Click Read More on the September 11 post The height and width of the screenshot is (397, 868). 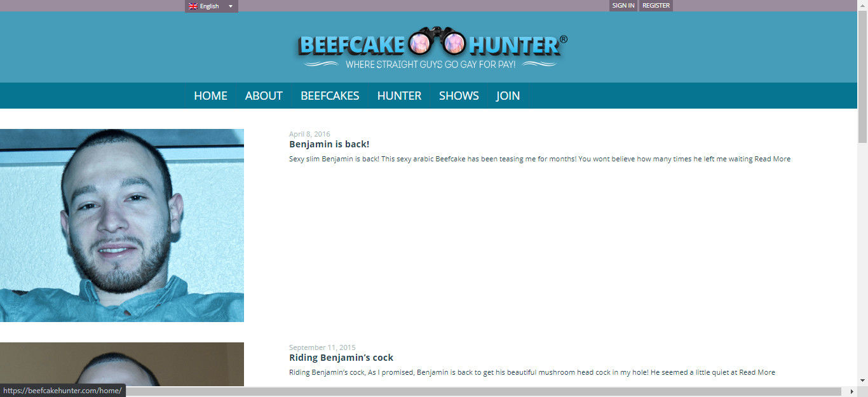[757, 372]
